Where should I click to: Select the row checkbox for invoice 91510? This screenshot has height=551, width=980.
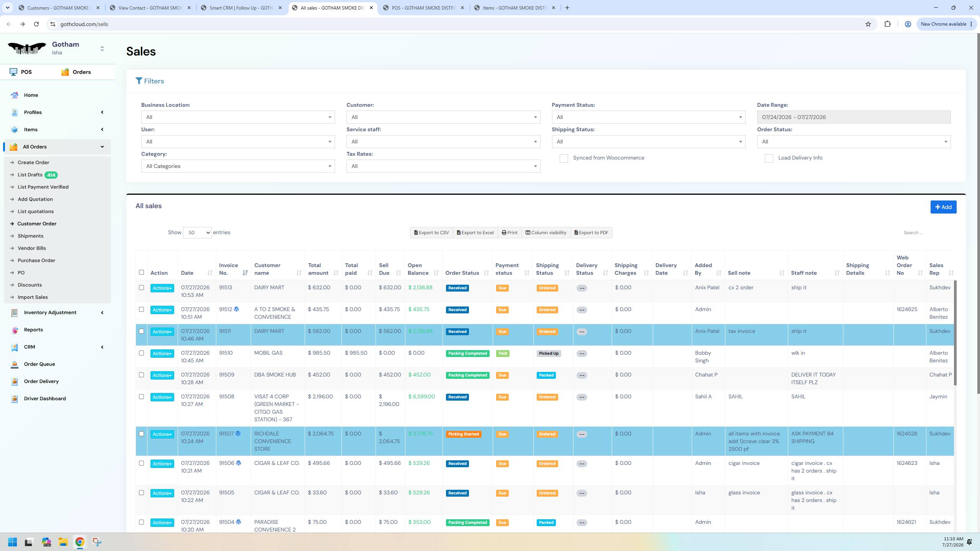pyautogui.click(x=141, y=353)
